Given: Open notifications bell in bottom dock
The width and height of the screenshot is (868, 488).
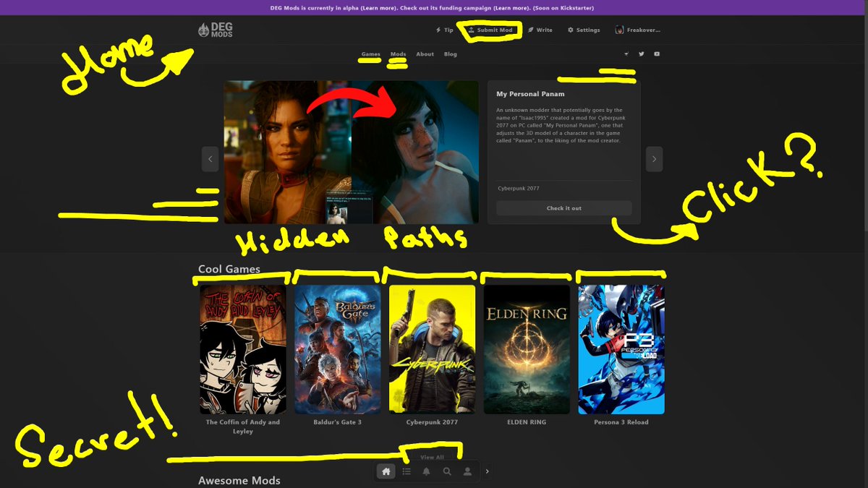Looking at the screenshot, I should (x=427, y=471).
